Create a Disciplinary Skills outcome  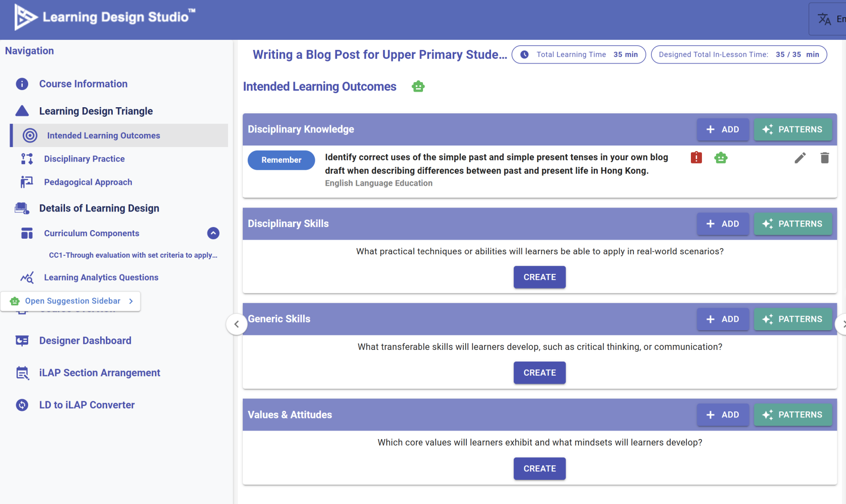click(x=539, y=277)
